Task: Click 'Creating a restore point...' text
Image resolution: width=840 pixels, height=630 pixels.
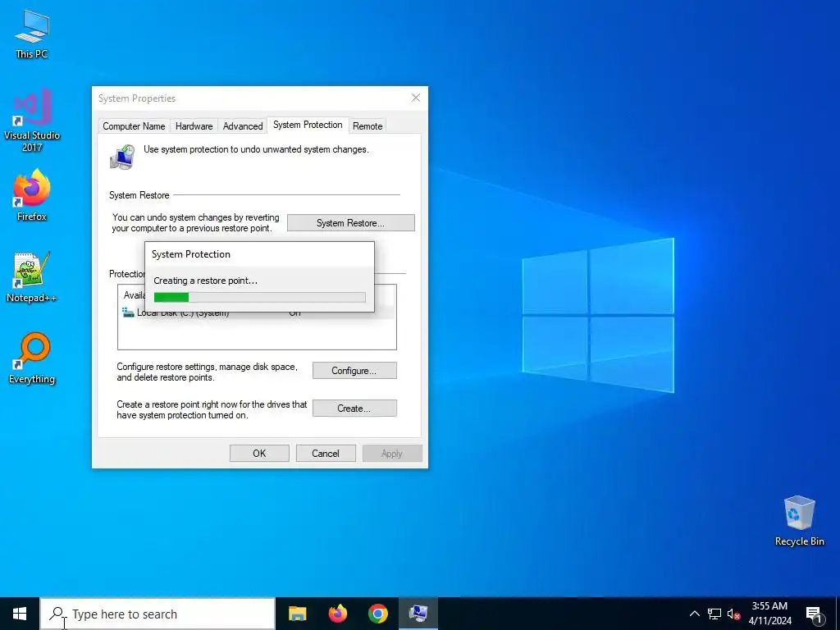Action: tap(206, 281)
